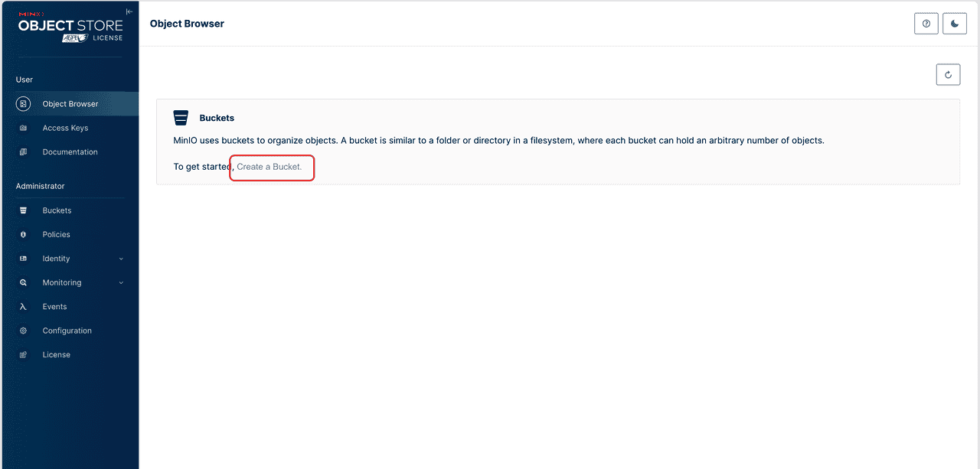The image size is (980, 469).
Task: Click the Events lambda icon
Action: coord(23,307)
